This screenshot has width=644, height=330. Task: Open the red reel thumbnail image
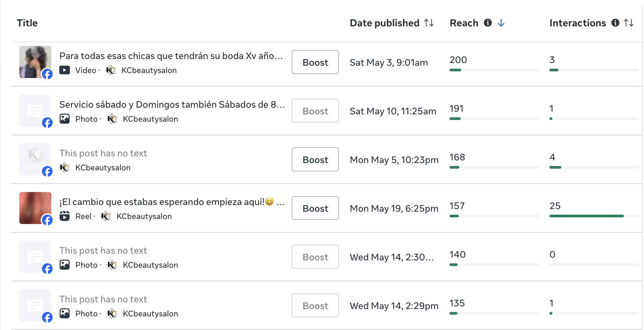point(35,208)
